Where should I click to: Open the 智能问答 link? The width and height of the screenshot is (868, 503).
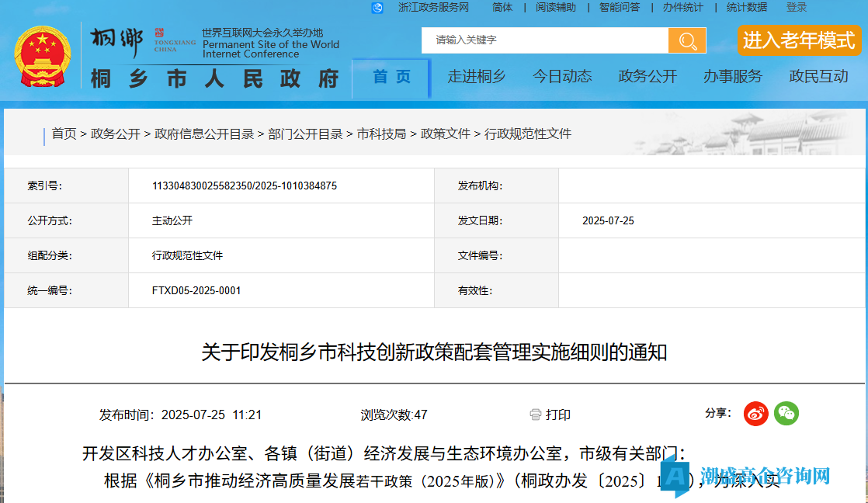(x=620, y=8)
